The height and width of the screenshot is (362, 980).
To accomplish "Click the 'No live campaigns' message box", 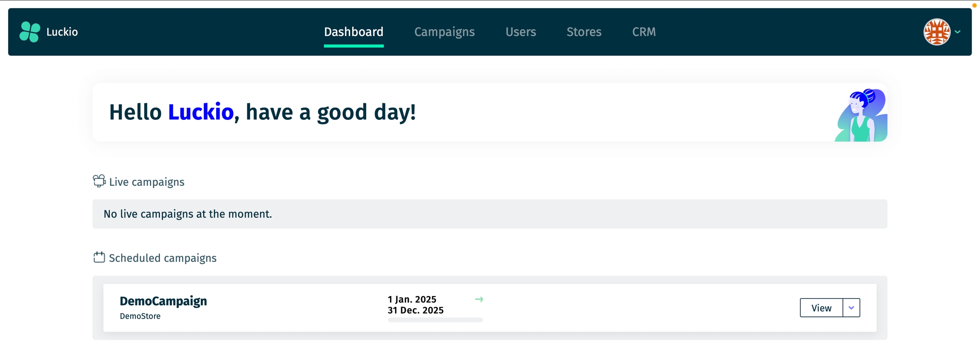I will pyautogui.click(x=490, y=214).
